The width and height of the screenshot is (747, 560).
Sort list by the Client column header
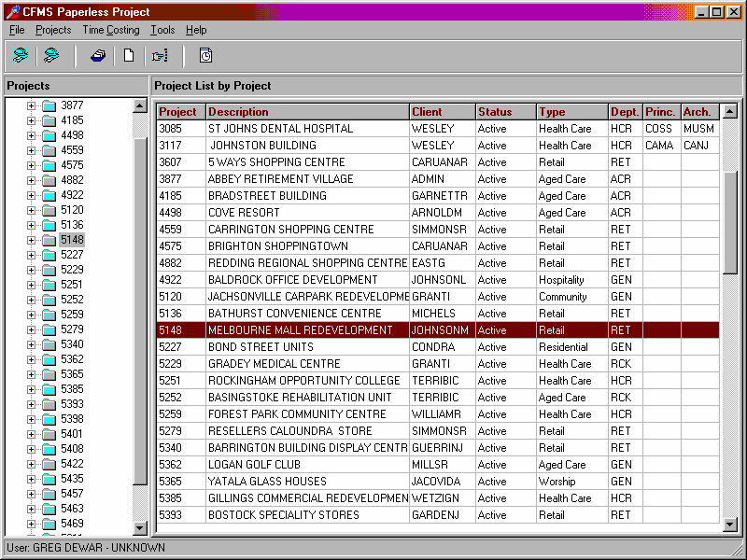click(x=442, y=112)
